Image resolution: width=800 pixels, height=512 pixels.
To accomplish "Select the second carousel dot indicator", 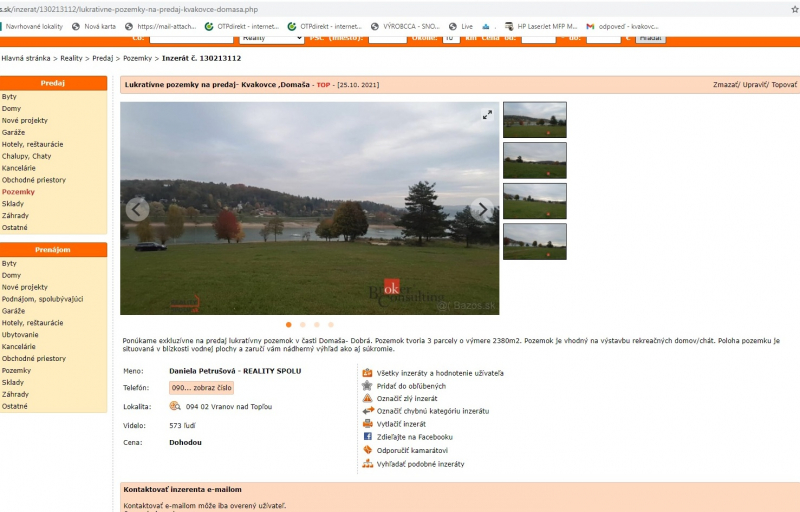I will point(303,325).
